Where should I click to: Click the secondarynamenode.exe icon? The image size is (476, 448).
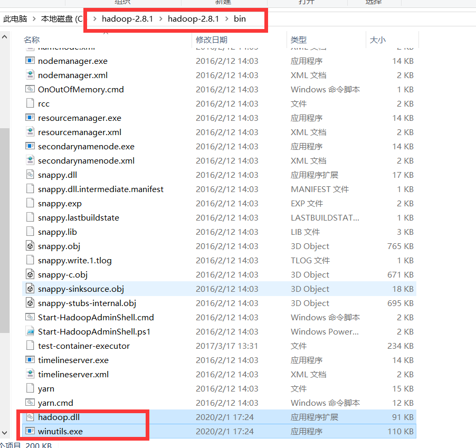(30, 146)
